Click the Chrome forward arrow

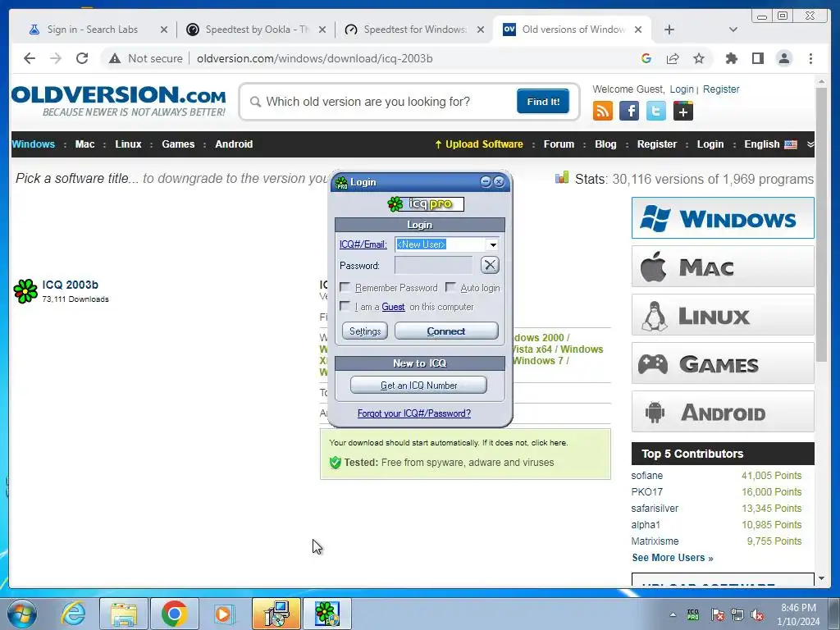pos(56,58)
